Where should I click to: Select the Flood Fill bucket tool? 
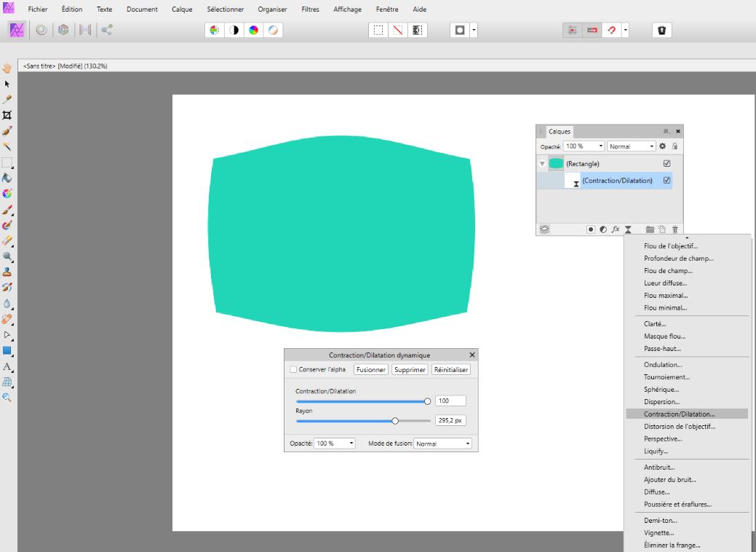[x=7, y=178]
